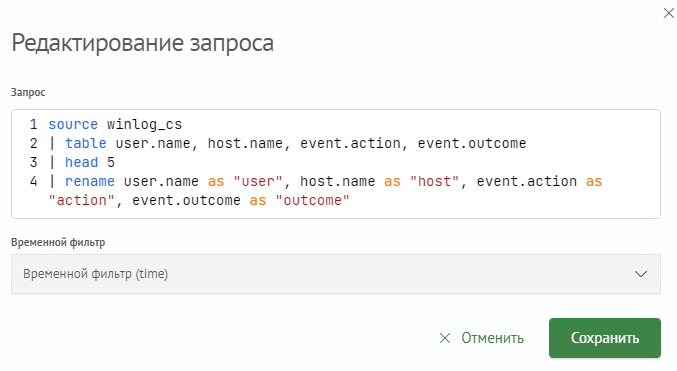This screenshot has width=677, height=371.
Task: Click the 'table' keyword on line 2
Action: 85,143
